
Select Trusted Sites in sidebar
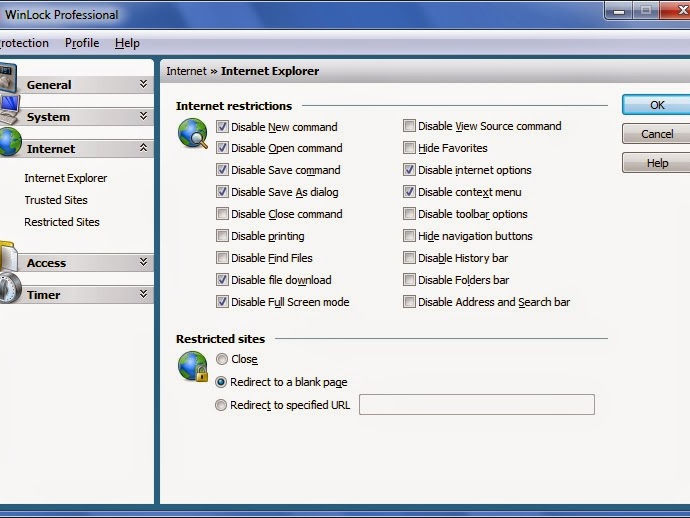(56, 200)
